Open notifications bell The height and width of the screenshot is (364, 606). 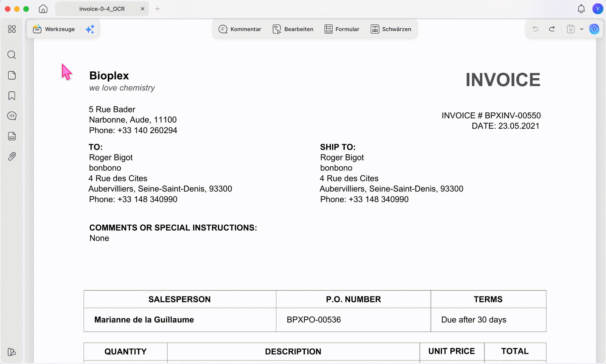[x=581, y=9]
